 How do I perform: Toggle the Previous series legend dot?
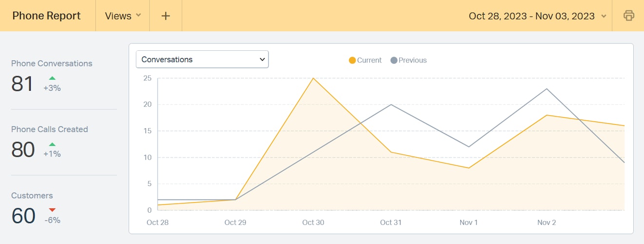[x=394, y=61]
